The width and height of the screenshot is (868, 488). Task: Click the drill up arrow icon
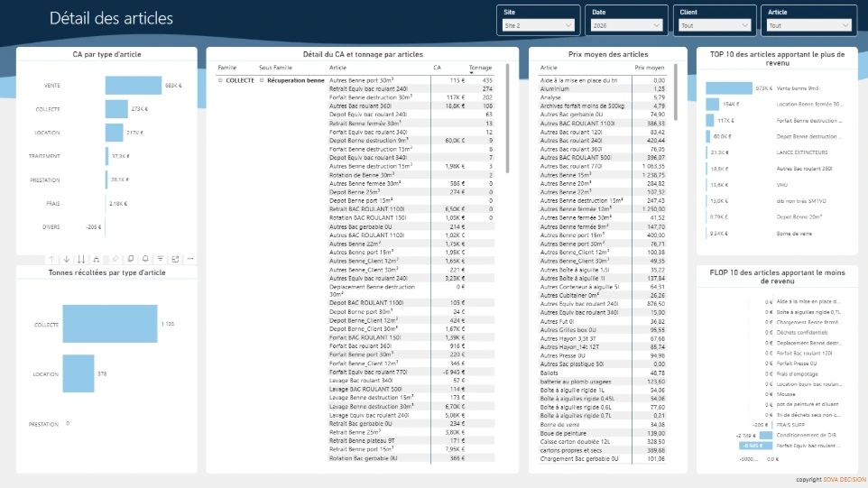pos(51,259)
